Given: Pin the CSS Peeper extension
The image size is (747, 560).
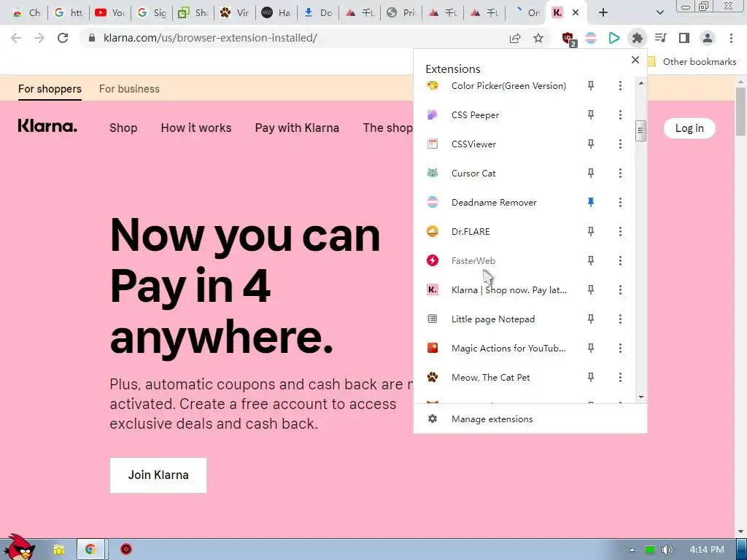Looking at the screenshot, I should point(591,114).
